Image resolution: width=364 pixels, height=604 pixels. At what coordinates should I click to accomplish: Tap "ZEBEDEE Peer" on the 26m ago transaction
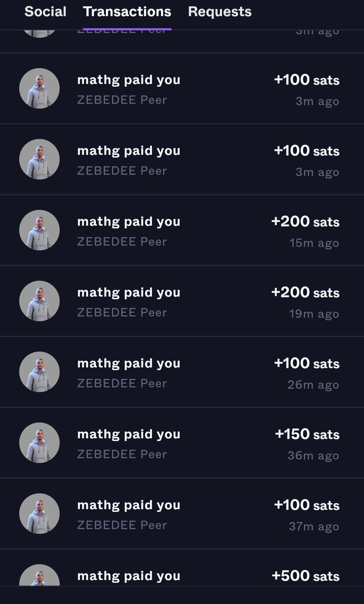pos(122,383)
